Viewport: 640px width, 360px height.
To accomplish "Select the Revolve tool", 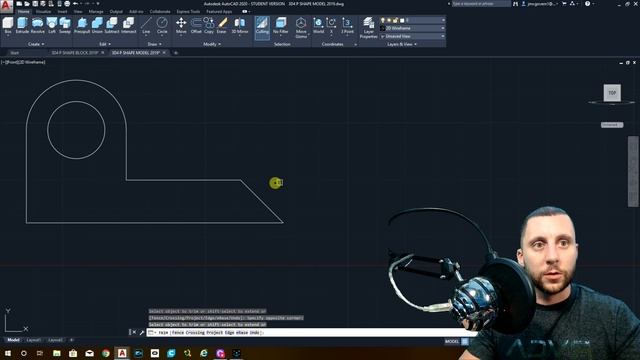I will (x=38, y=25).
